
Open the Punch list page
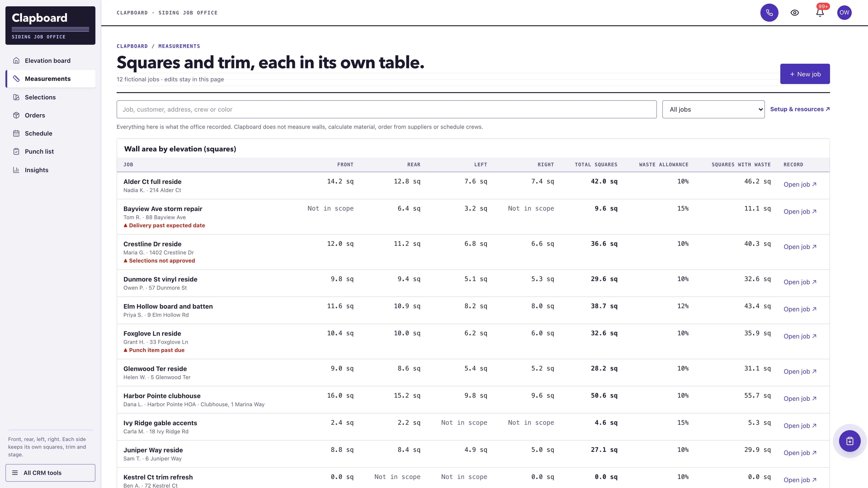click(51, 152)
